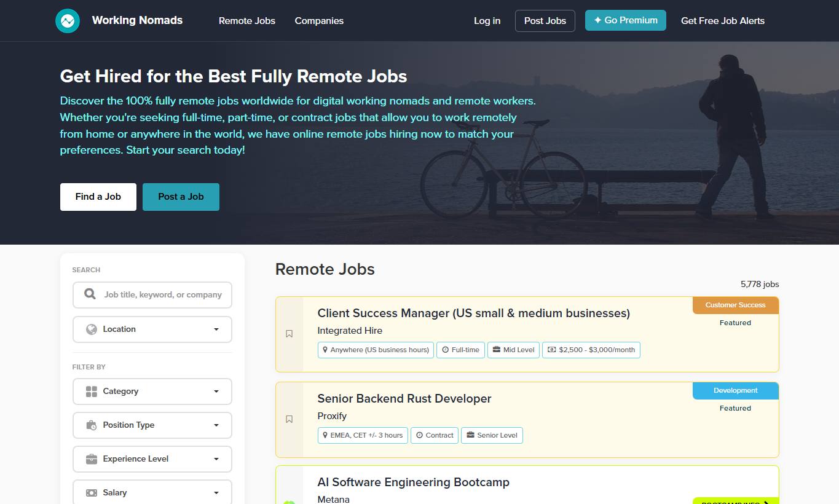Click the Working Nomads site name

click(137, 20)
